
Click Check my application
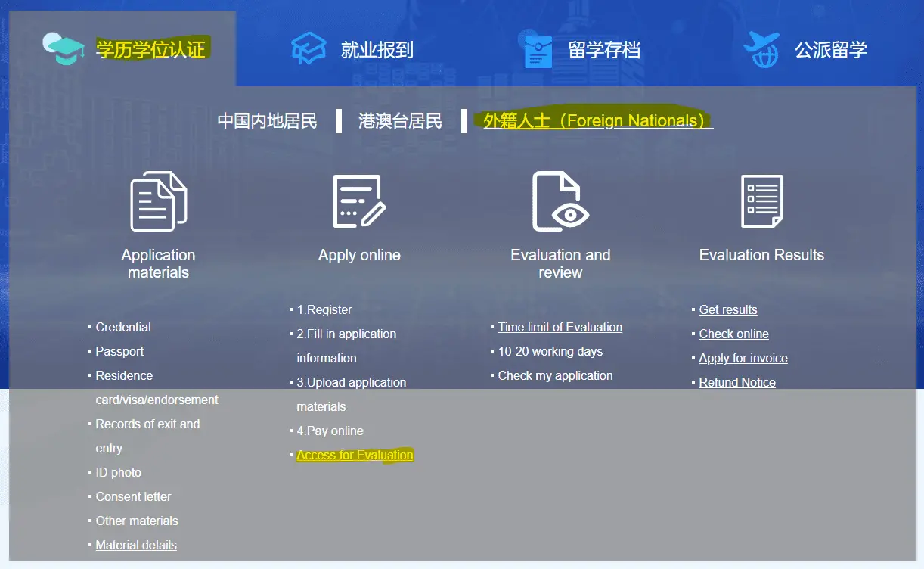(x=555, y=375)
